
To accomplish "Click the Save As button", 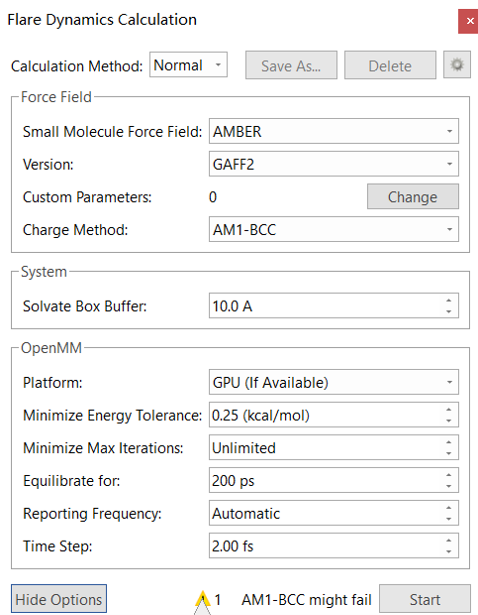I will pos(291,65).
